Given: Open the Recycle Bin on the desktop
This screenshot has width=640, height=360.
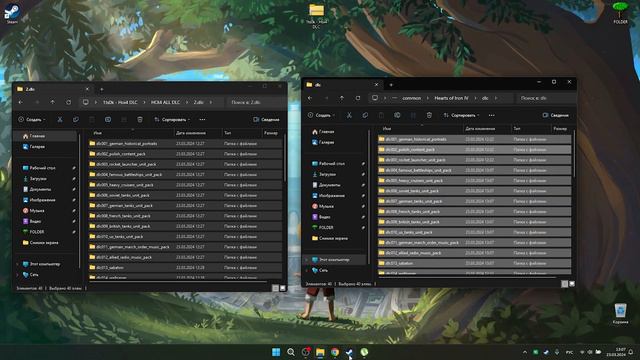Looking at the screenshot, I should [620, 314].
